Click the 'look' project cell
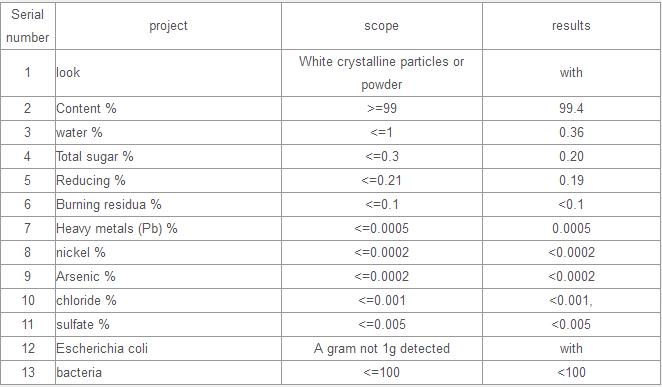The height and width of the screenshot is (387, 662). click(168, 73)
